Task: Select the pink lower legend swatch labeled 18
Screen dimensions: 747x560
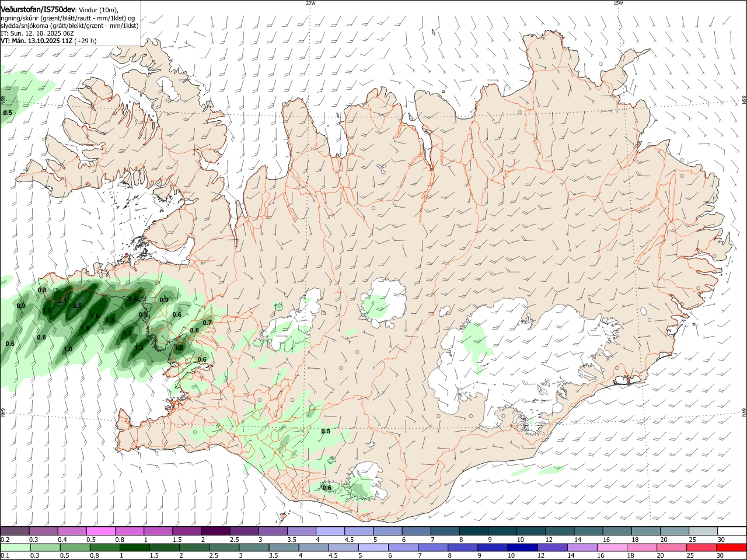Action: click(x=642, y=547)
